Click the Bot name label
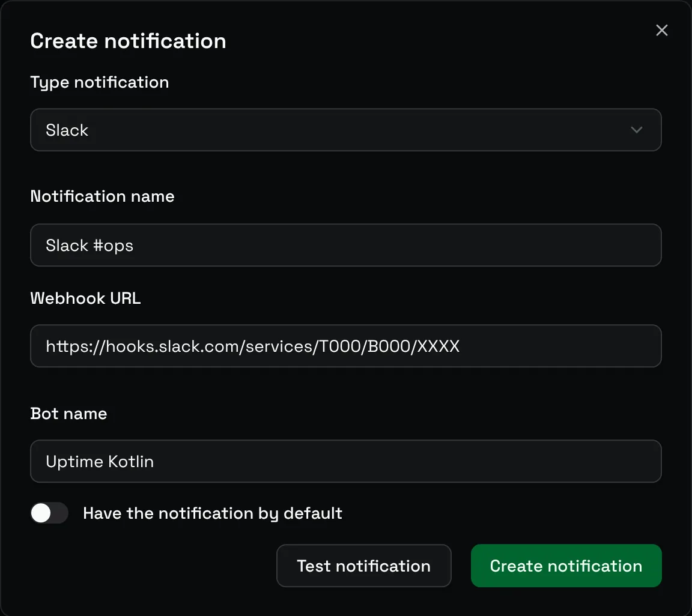Screen dimensions: 692x616 pyautogui.click(x=68, y=414)
